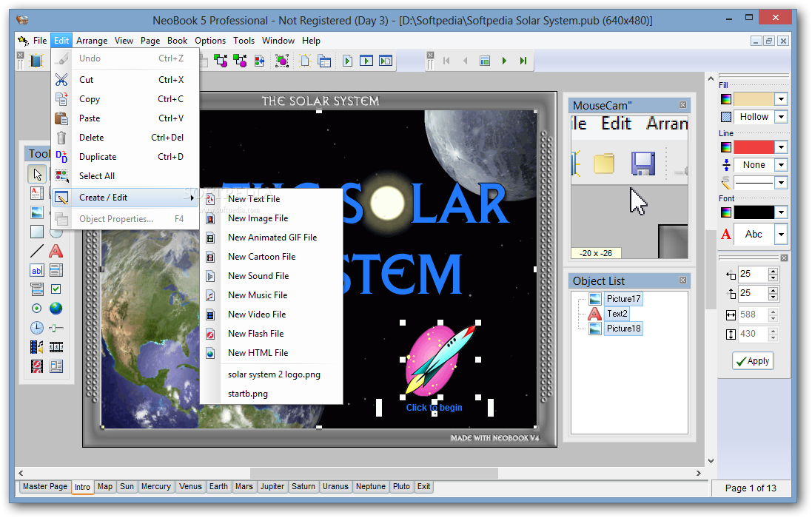Choose Select All from the Edit menu
This screenshot has width=812, height=518.
coord(125,176)
